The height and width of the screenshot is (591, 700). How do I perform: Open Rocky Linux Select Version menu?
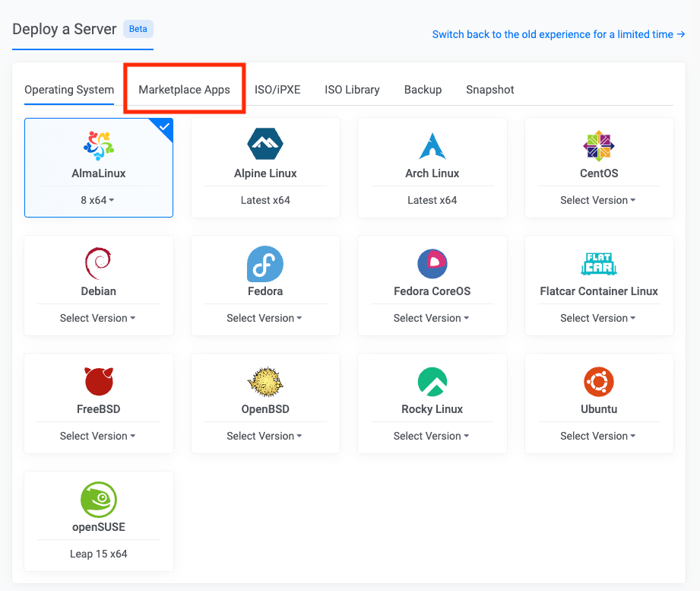pyautogui.click(x=431, y=436)
